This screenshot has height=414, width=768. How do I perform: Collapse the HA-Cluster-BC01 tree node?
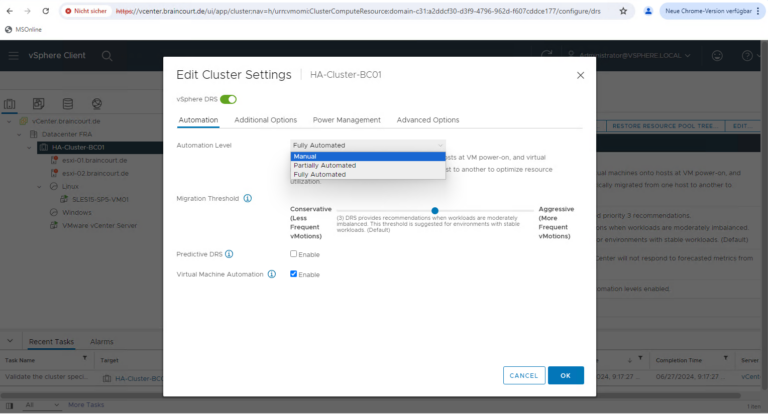(x=29, y=147)
